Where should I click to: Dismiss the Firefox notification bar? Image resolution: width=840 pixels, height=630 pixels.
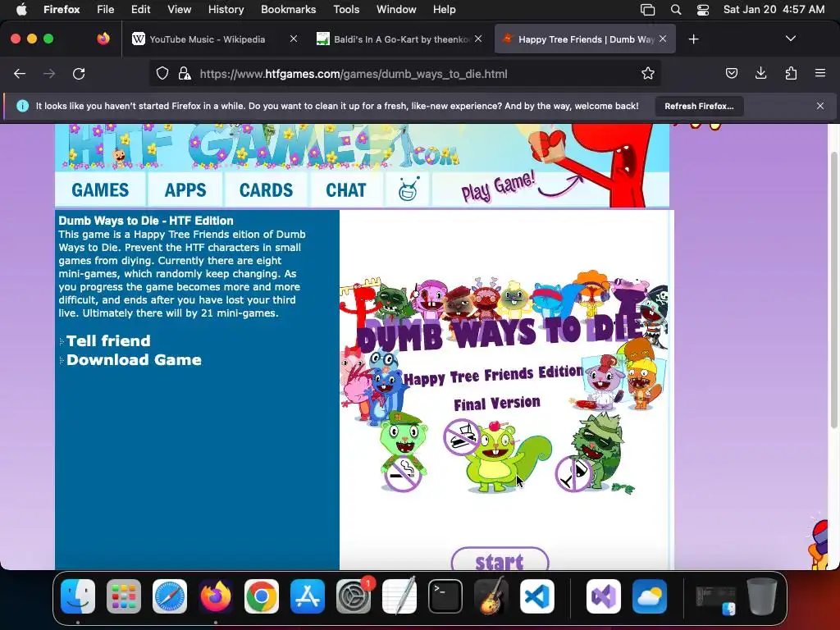[819, 106]
